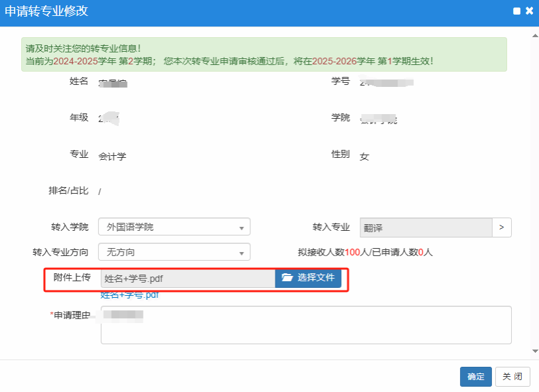Image resolution: width=539 pixels, height=392 pixels.
Task: Click the 转入专业 field showing 翻译
Action: tap(425, 227)
